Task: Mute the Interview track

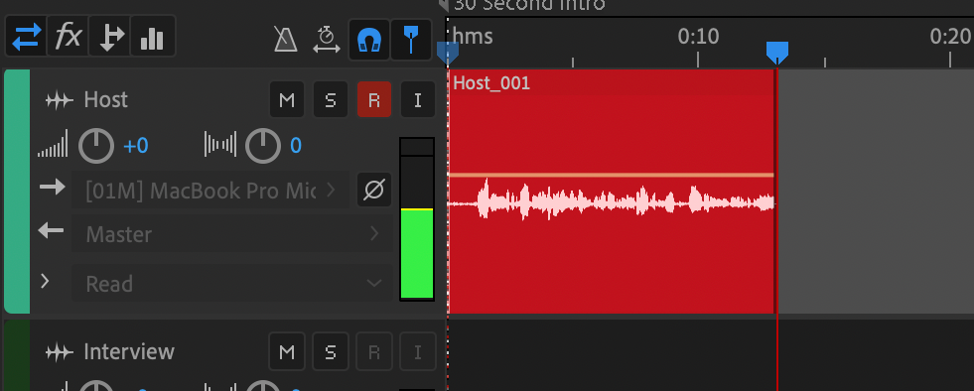Action: [x=286, y=352]
